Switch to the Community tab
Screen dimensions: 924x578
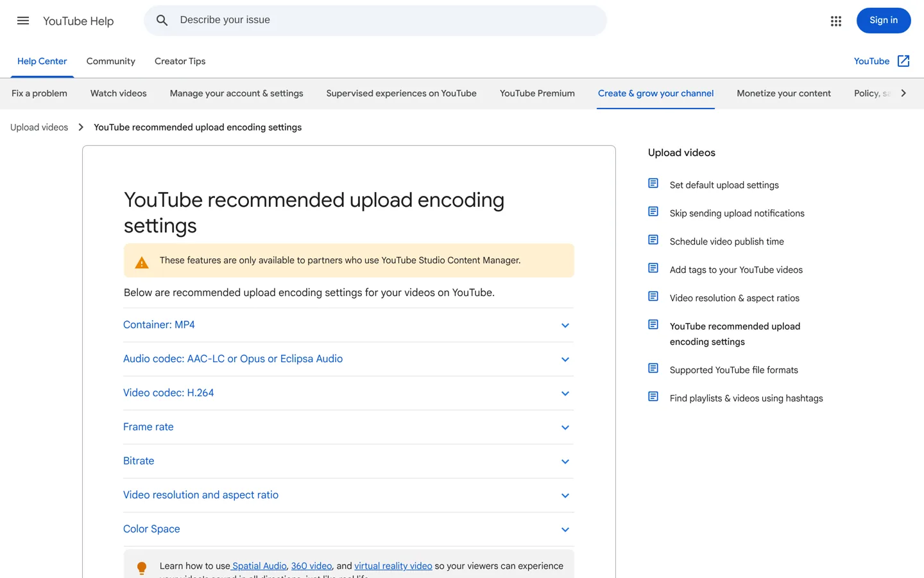111,61
